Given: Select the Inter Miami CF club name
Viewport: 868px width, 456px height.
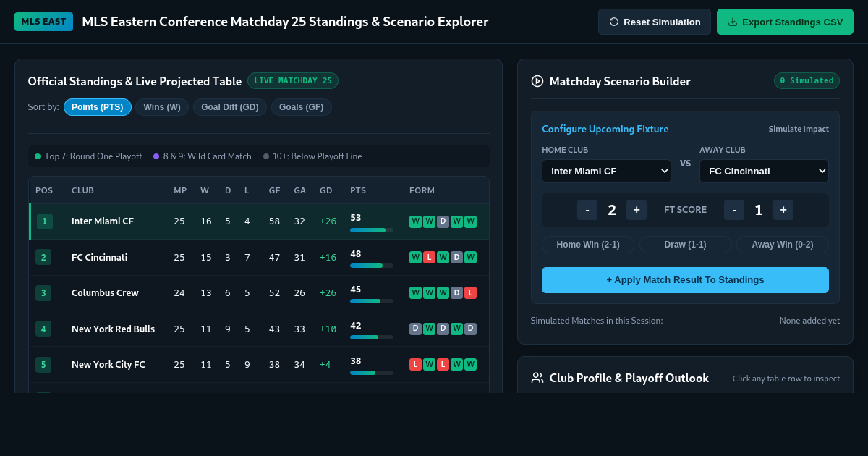Looking at the screenshot, I should (103, 221).
